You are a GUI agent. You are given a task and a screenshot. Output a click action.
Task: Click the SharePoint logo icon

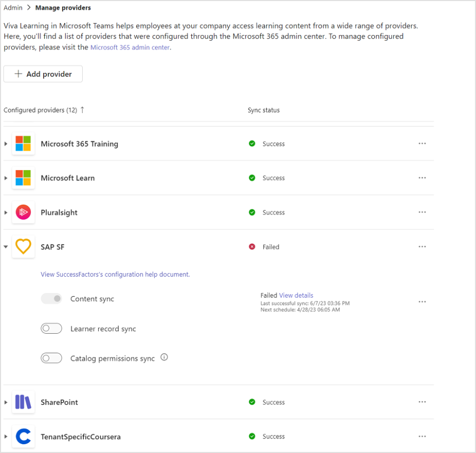(x=23, y=402)
